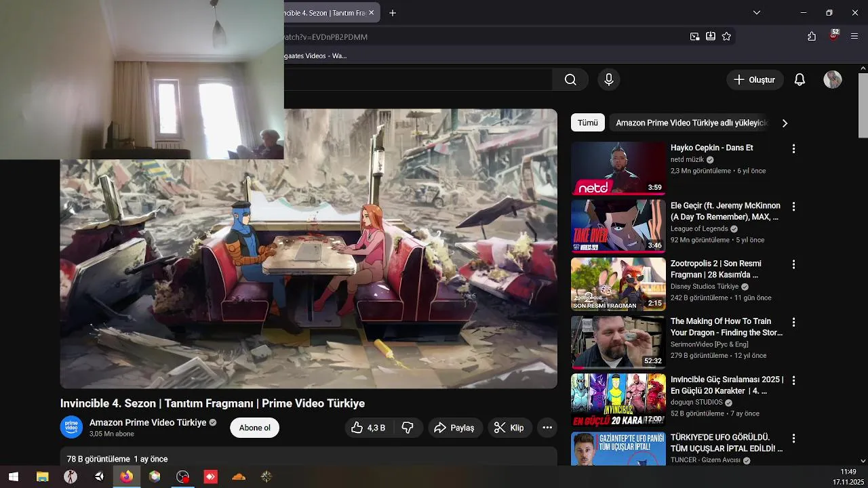Open Hayko Cepkin - Dans Et thumbnail
This screenshot has width=868, height=488.
tap(618, 168)
